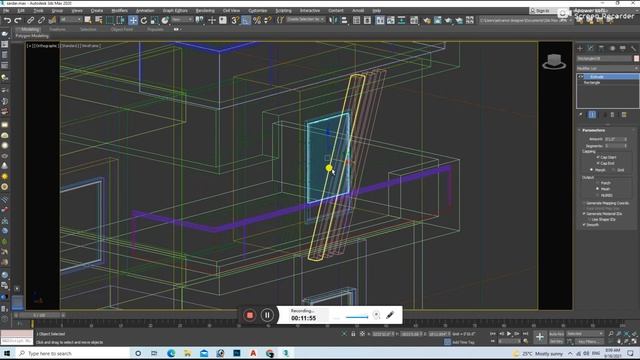Select the Morph capping radio button

(x=591, y=170)
